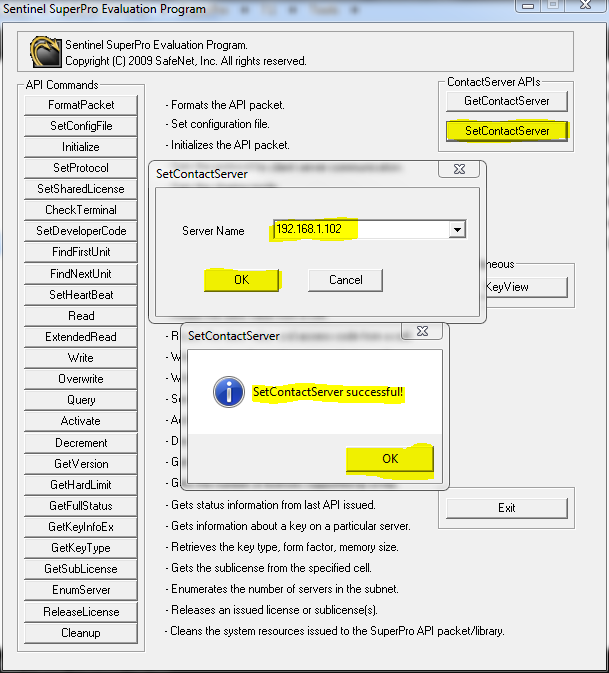
Task: Click GetSubLicense button
Action: coord(81,569)
